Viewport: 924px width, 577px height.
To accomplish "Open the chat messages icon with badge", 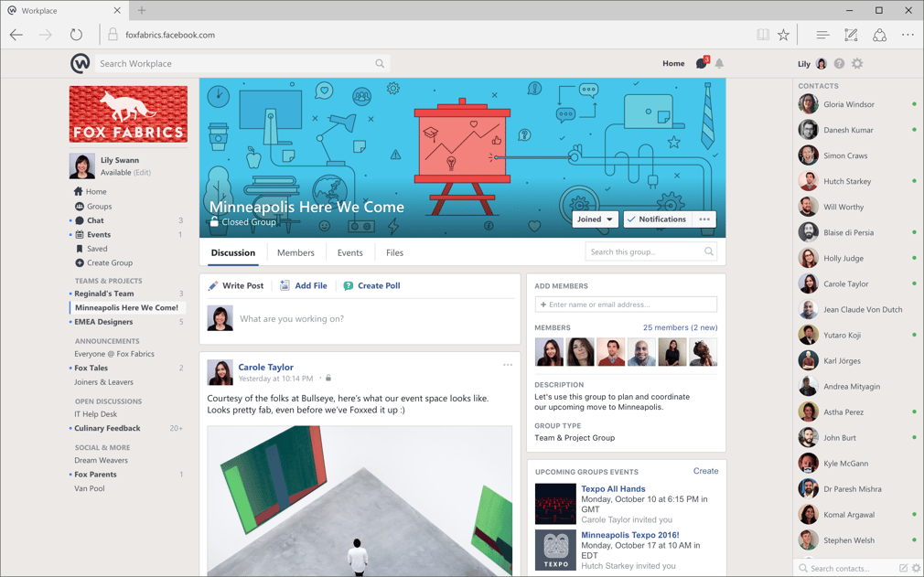I will point(702,63).
